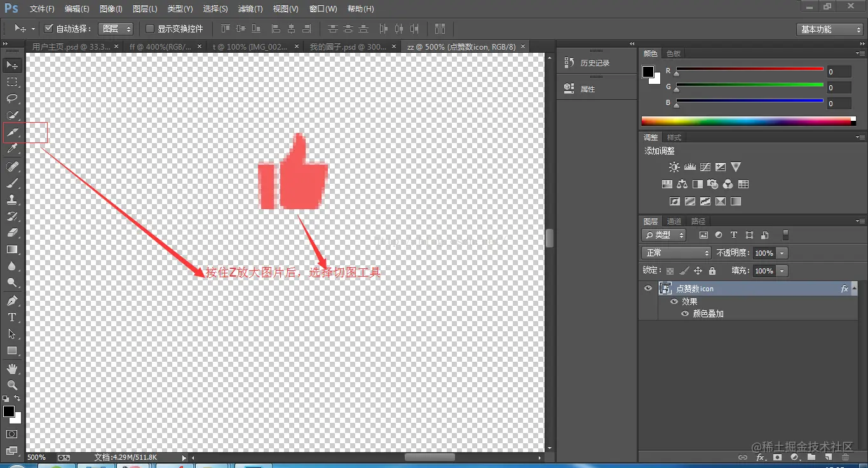The height and width of the screenshot is (468, 868).
Task: Select the Move tool in the toolbox
Action: tap(12, 65)
